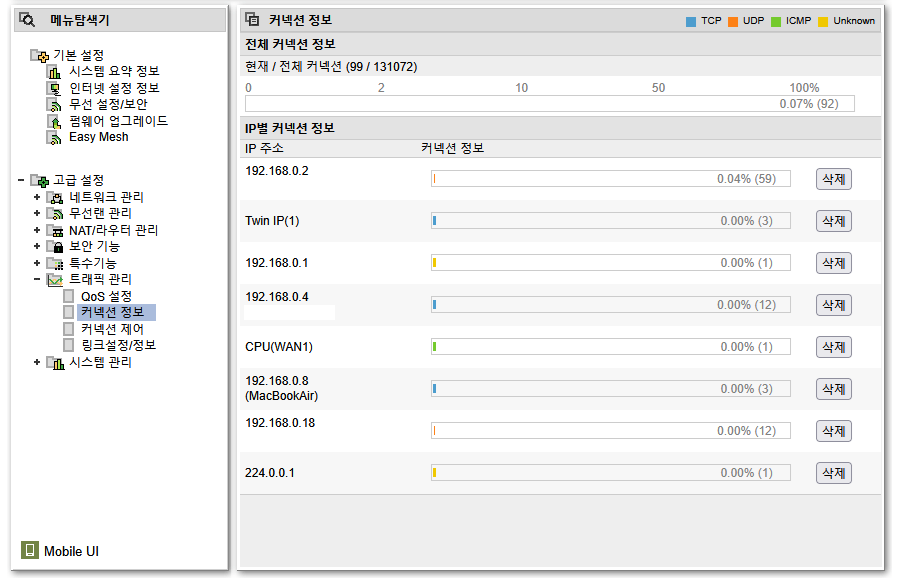
Task: Click the 시스템 요약 정보 chart icon
Action: 54,72
